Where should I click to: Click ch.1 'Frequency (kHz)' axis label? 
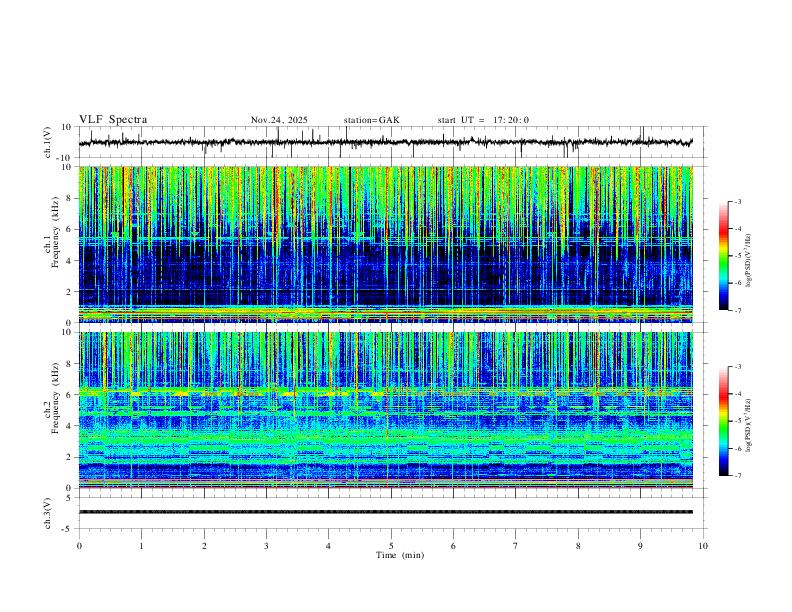(56, 232)
